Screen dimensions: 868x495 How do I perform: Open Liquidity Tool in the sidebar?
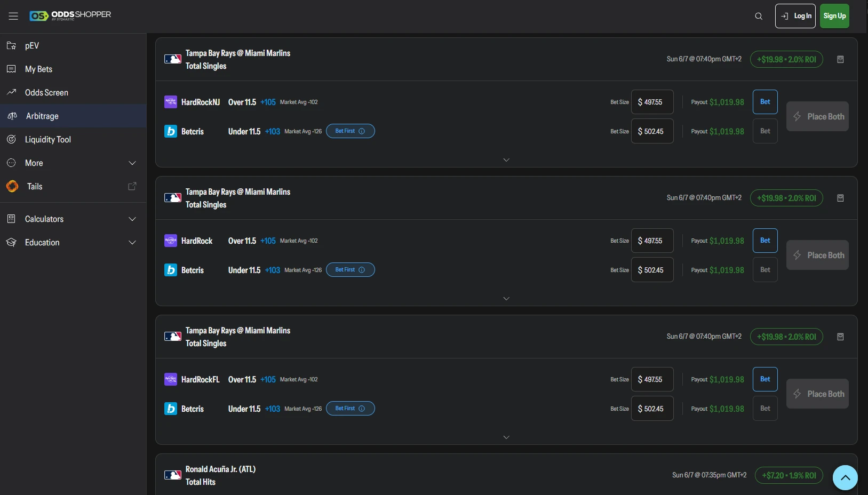tap(73, 139)
